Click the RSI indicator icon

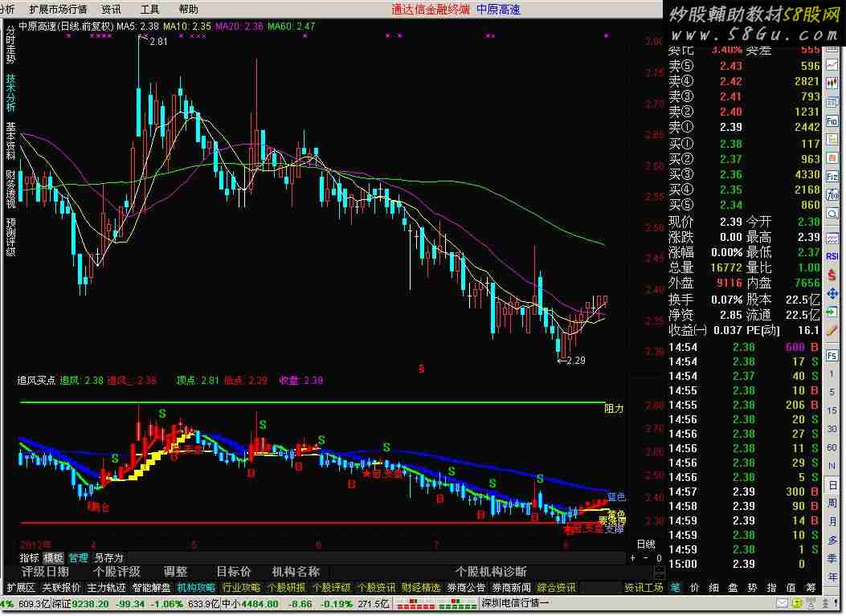point(832,257)
